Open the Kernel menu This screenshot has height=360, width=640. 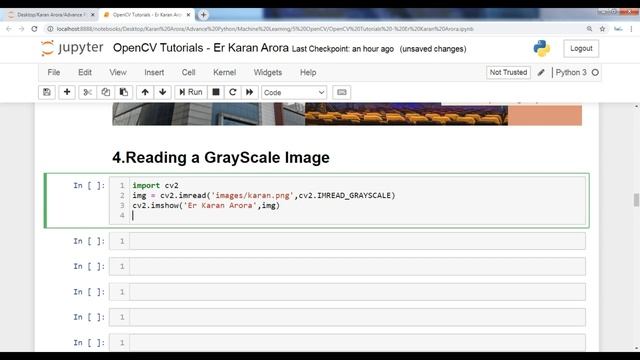224,72
